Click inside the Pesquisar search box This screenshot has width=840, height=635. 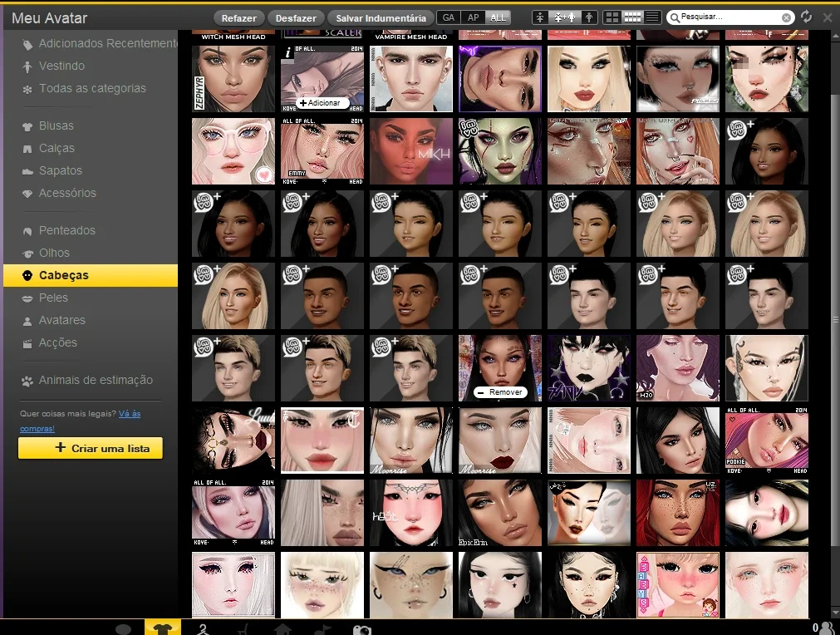[729, 17]
